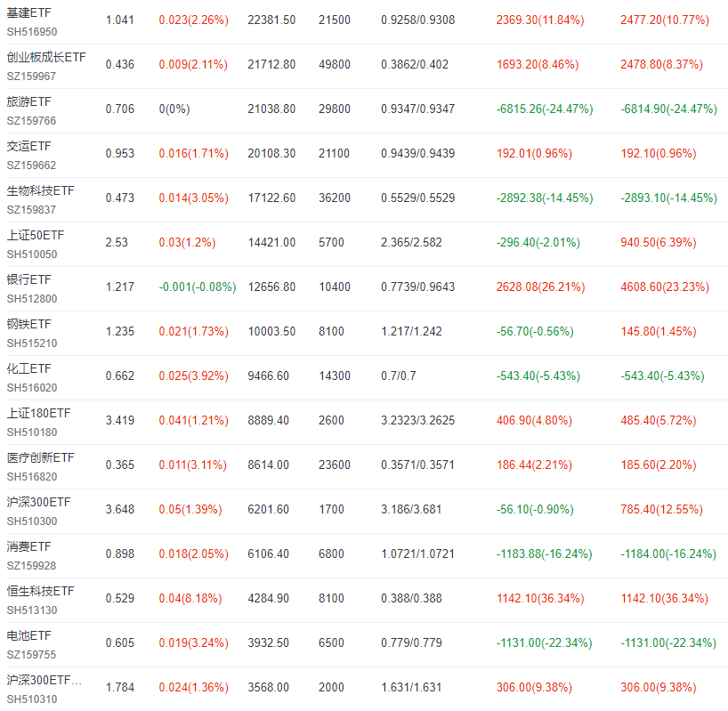Click holdings quantity 49800
The image size is (728, 711).
tap(335, 64)
